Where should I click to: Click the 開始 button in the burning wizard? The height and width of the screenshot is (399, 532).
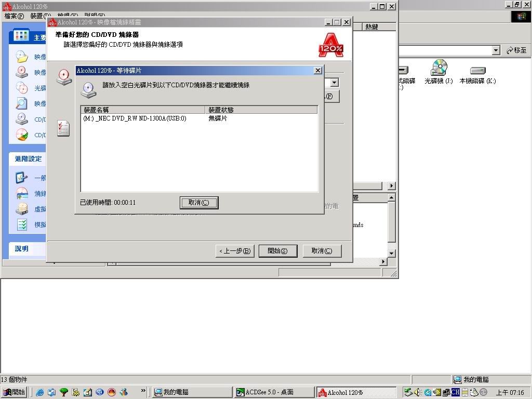[x=278, y=251]
